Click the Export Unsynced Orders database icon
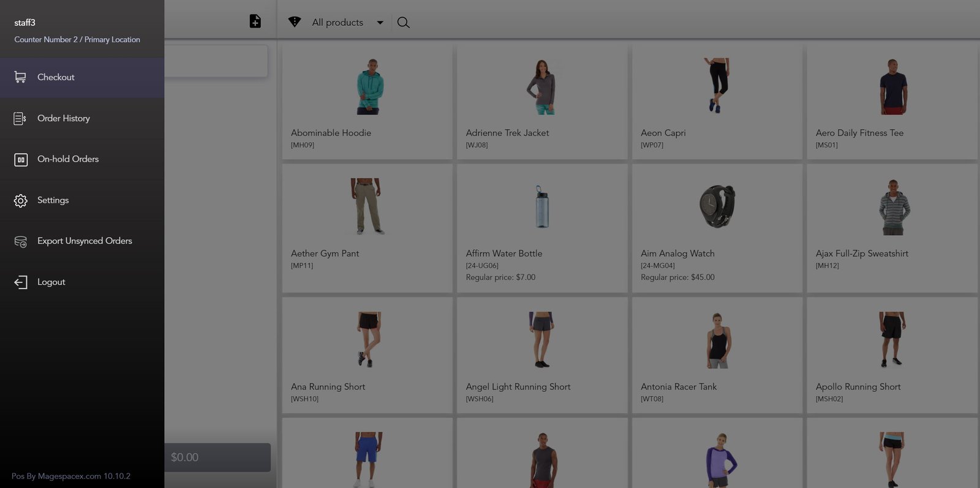The image size is (980, 488). pos(20,242)
